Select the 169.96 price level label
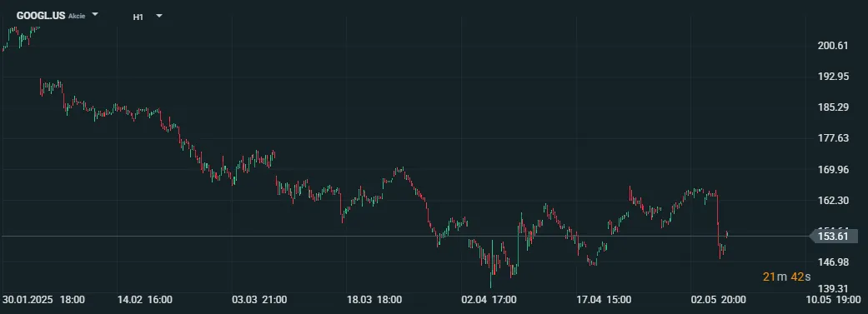868x314 pixels. coord(833,169)
